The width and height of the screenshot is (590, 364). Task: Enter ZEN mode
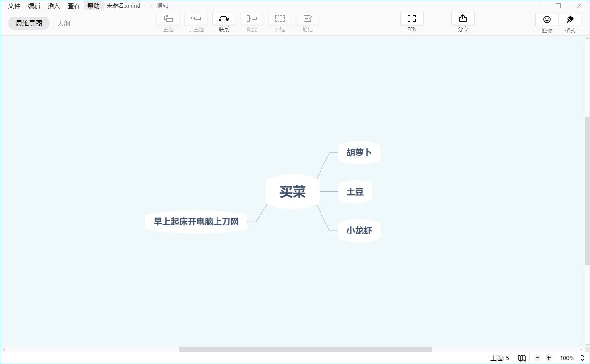click(412, 19)
